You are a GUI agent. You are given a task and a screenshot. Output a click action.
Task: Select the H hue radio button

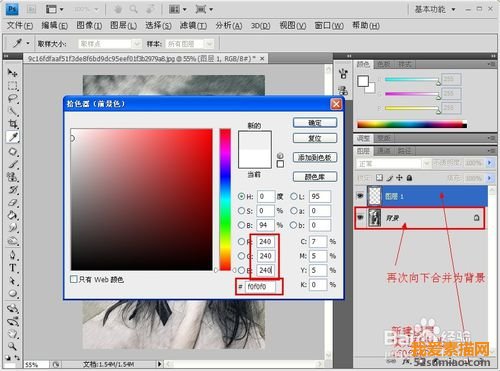(241, 196)
